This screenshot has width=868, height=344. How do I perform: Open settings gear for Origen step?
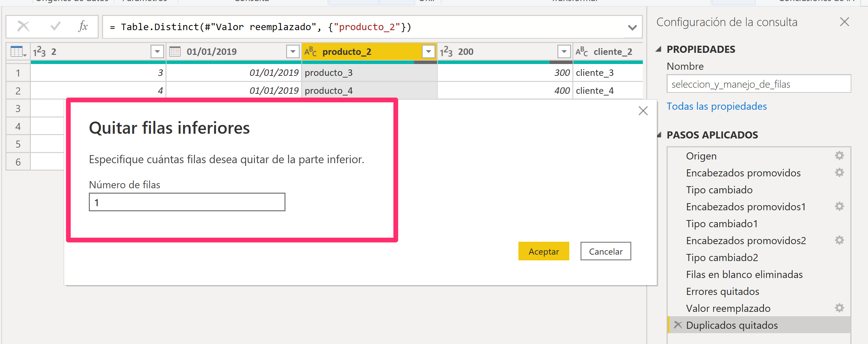839,156
